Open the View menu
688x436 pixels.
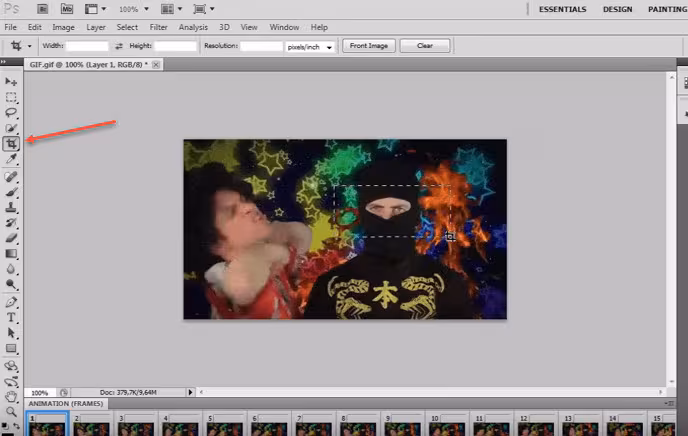(249, 27)
